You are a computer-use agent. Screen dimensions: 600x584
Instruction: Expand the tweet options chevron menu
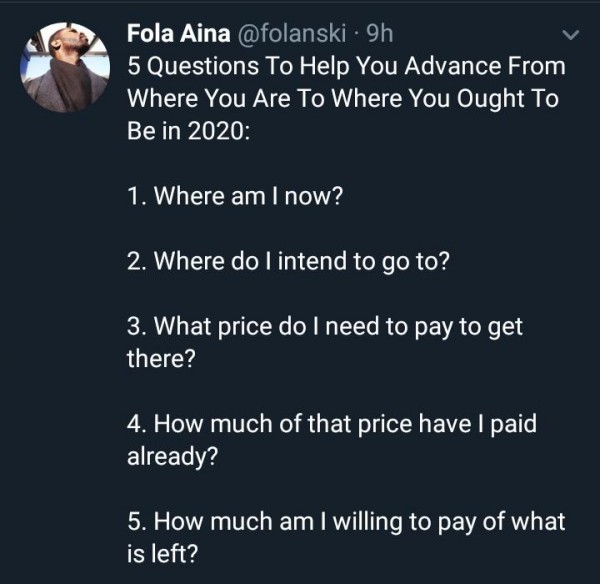571,35
